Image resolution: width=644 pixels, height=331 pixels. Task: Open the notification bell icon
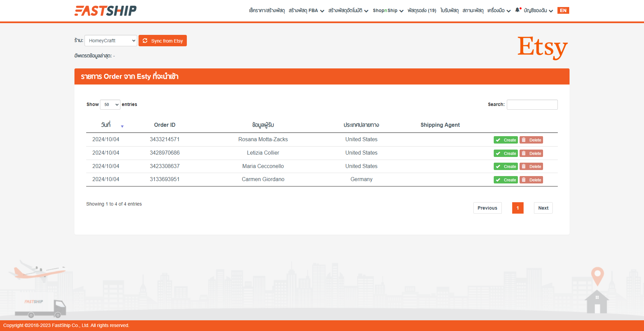tap(518, 10)
